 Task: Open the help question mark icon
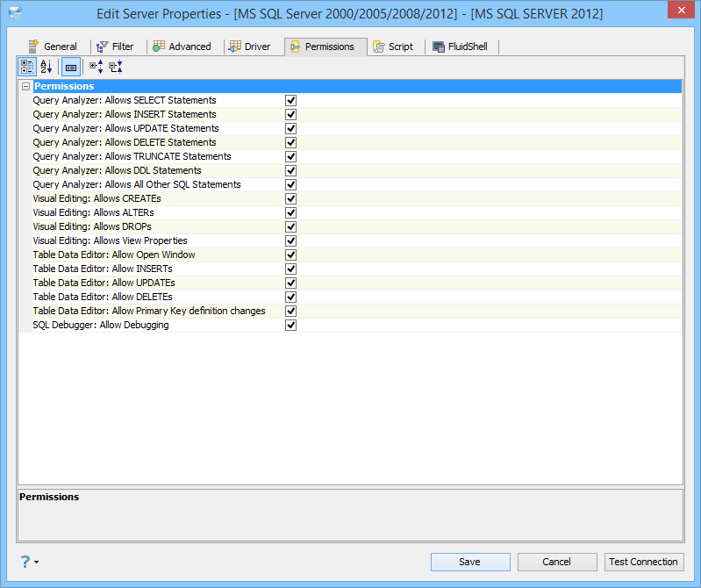(x=25, y=562)
